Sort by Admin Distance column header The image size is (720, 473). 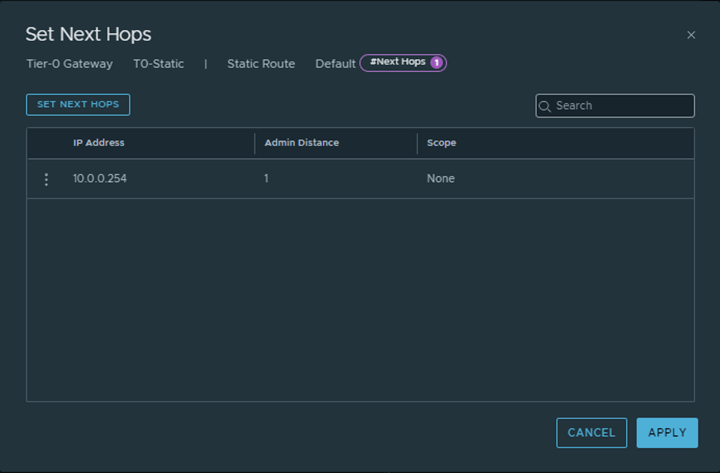click(x=301, y=143)
